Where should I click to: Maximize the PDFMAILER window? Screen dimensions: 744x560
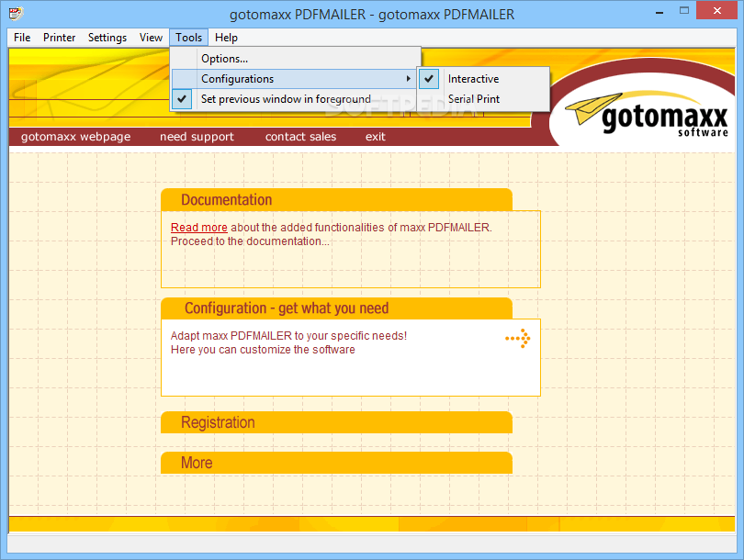point(683,10)
